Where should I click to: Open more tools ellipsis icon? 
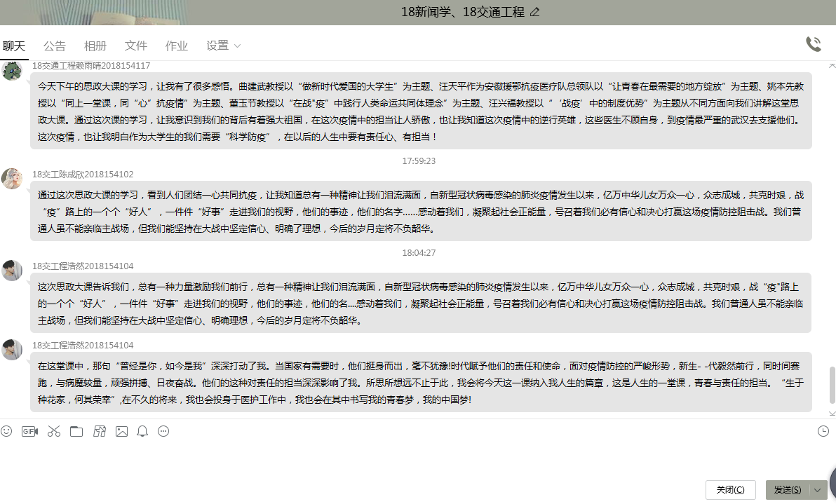(x=163, y=431)
